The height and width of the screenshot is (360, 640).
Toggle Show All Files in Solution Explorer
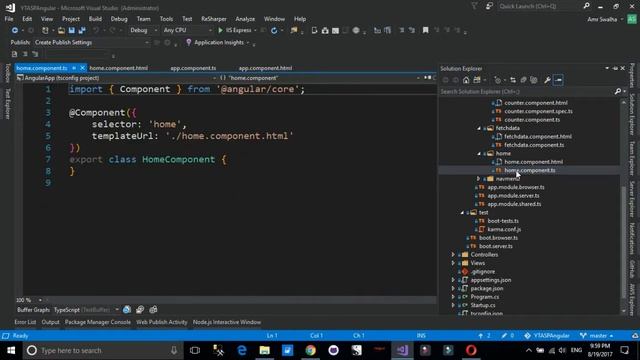[x=533, y=80]
